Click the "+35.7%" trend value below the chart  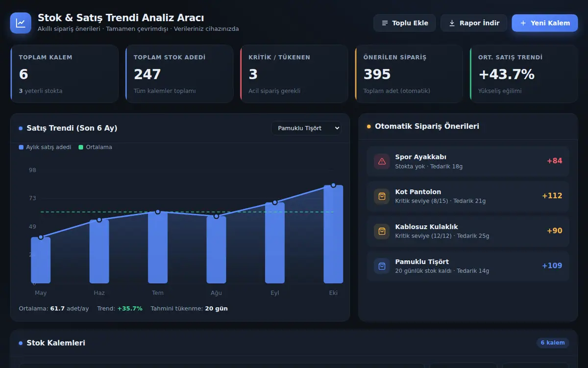[130, 309]
